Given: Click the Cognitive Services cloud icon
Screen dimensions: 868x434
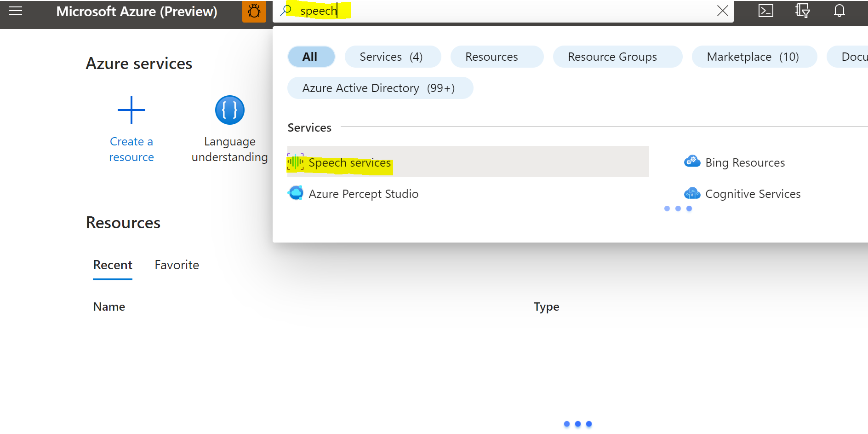Looking at the screenshot, I should 692,193.
